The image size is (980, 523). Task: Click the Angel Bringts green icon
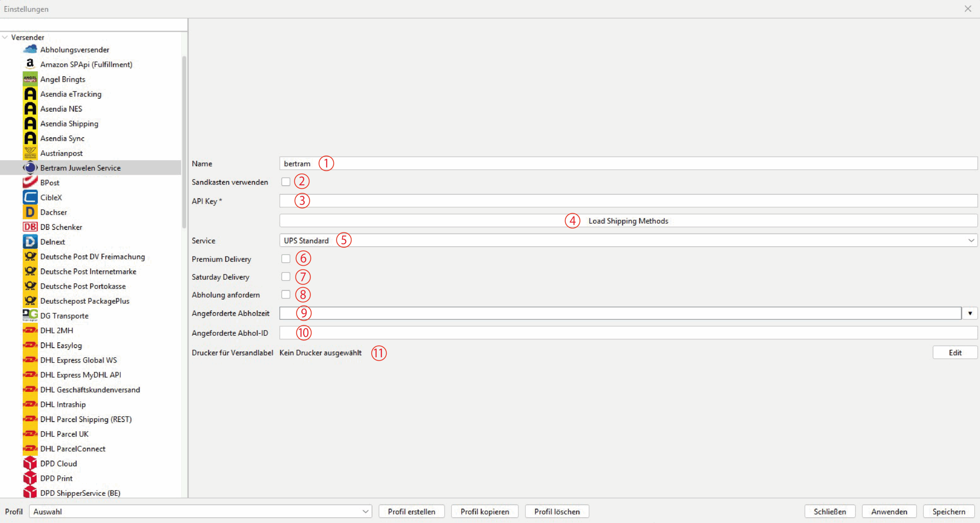(30, 79)
